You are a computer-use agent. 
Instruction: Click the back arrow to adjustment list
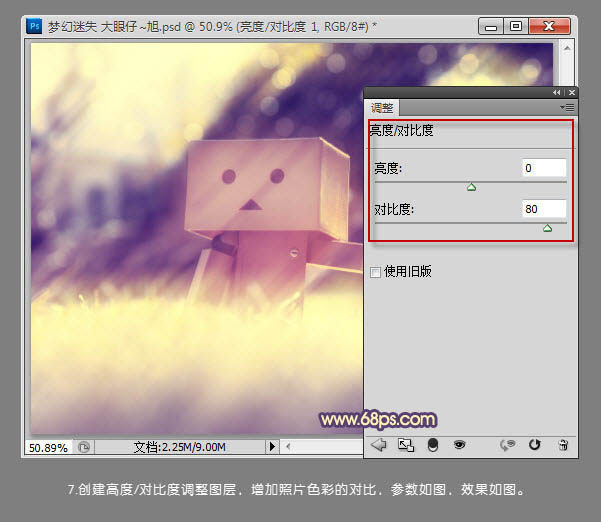pyautogui.click(x=380, y=445)
